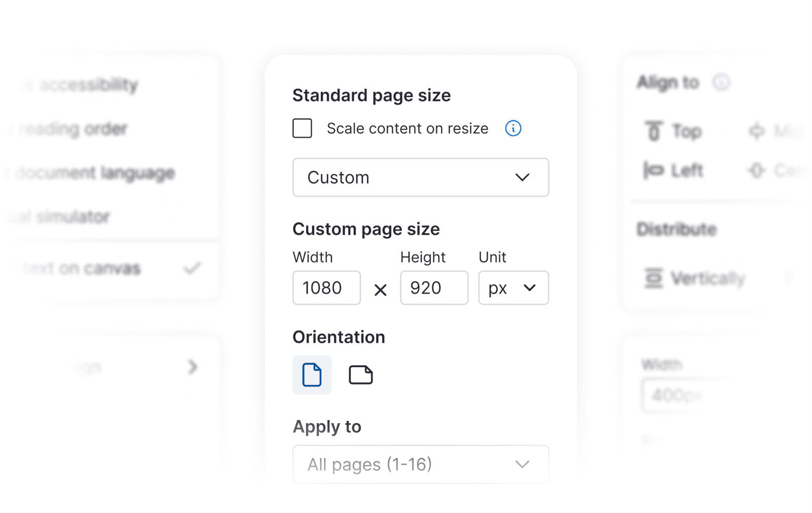The height and width of the screenshot is (513, 812).
Task: Click the info icon next to Align to
Action: click(721, 82)
